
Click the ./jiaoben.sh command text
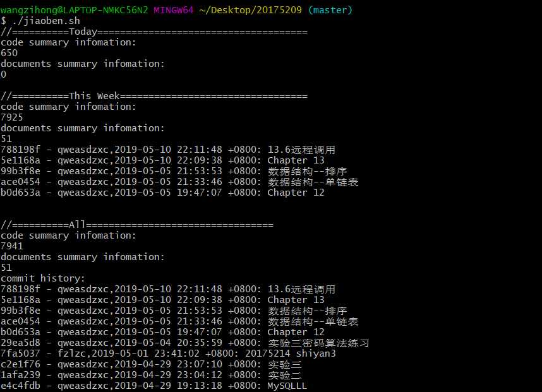tap(40, 21)
